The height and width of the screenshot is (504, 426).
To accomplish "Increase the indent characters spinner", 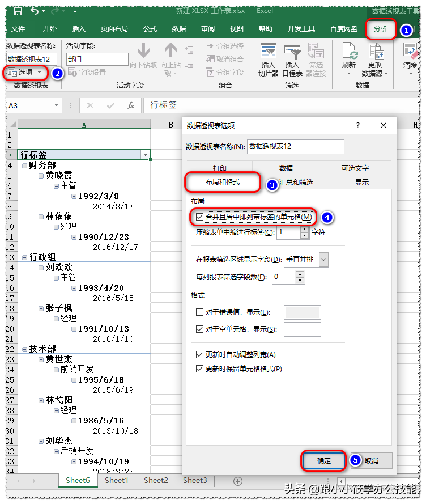I will [x=304, y=229].
